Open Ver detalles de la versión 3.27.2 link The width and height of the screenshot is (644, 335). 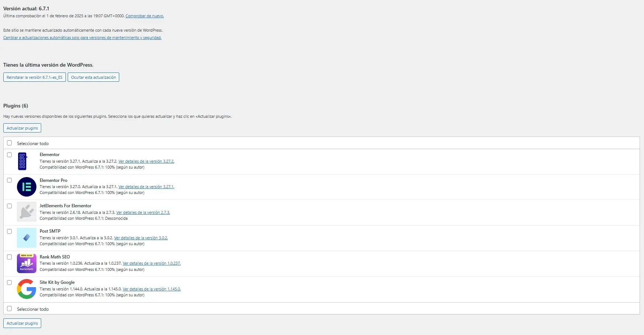(146, 161)
